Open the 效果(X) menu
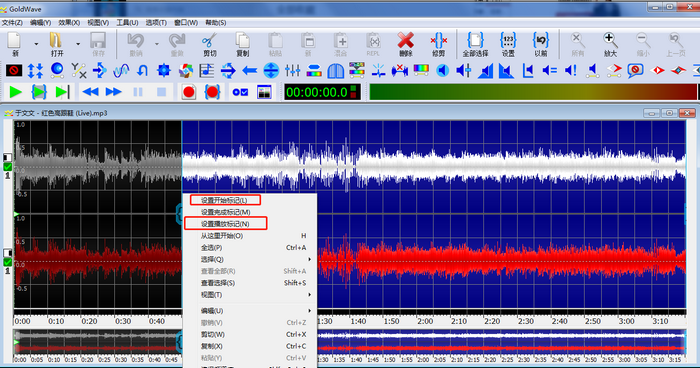The height and width of the screenshot is (368, 700). (69, 22)
